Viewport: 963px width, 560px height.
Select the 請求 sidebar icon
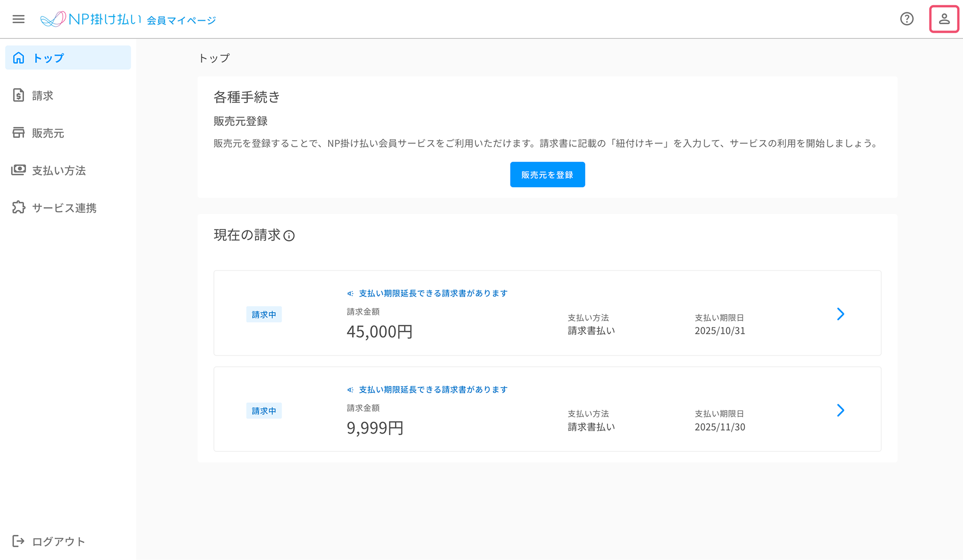[x=19, y=95]
